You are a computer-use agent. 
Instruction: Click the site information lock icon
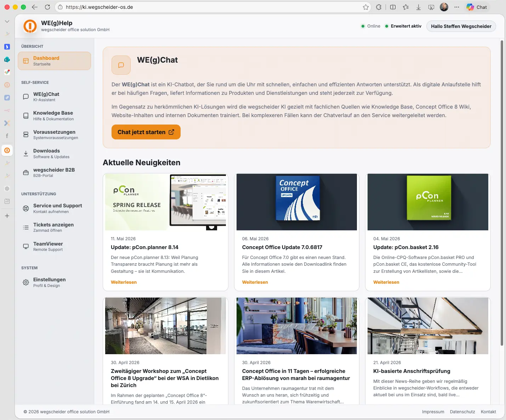60,7
